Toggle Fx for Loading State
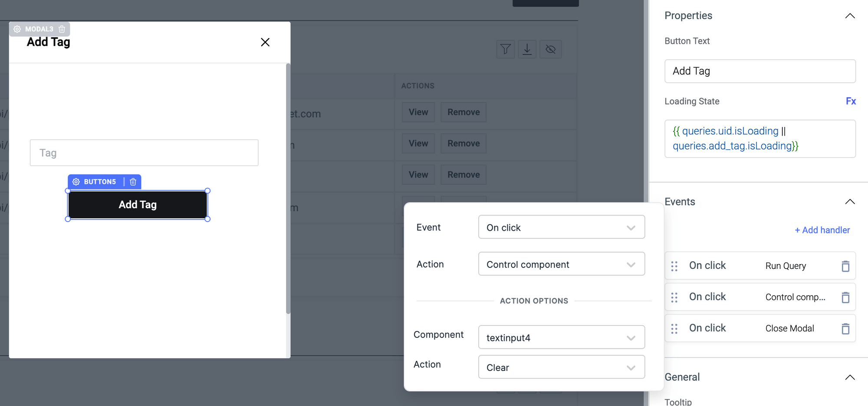Viewport: 868px width, 406px height. (x=851, y=101)
